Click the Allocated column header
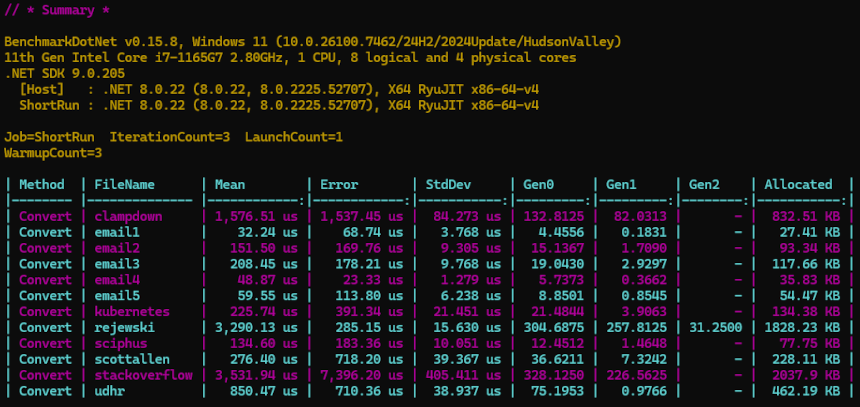 799,185
